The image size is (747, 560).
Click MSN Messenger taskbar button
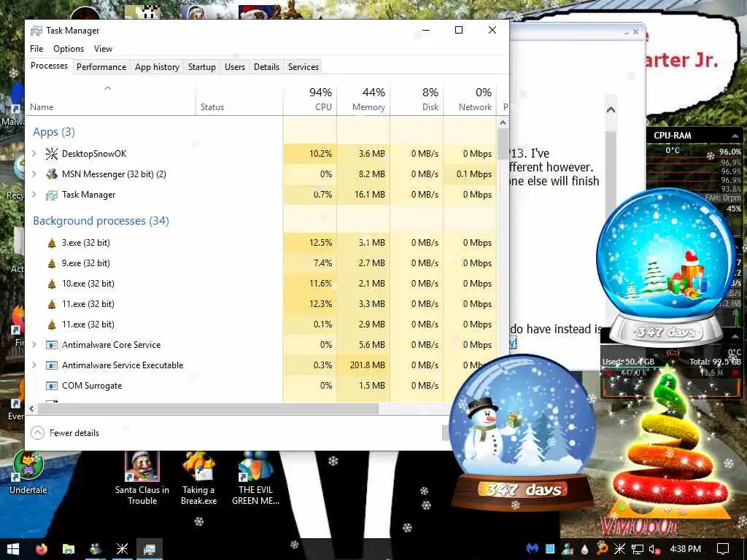[96, 548]
